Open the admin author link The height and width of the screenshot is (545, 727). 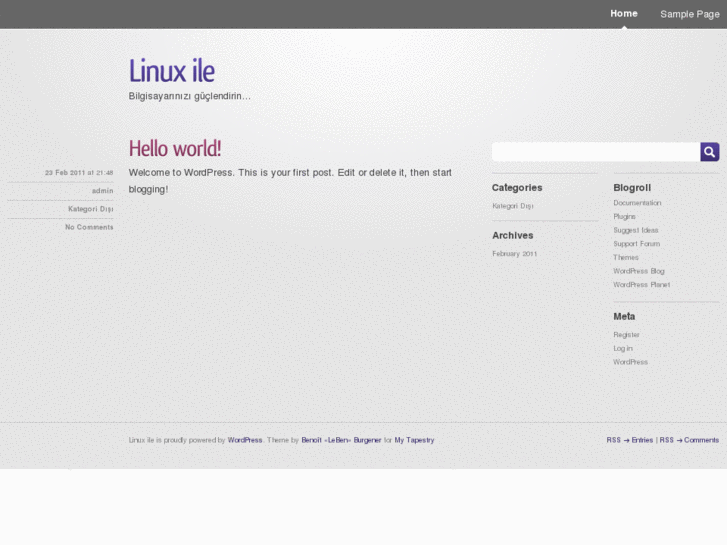click(102, 191)
